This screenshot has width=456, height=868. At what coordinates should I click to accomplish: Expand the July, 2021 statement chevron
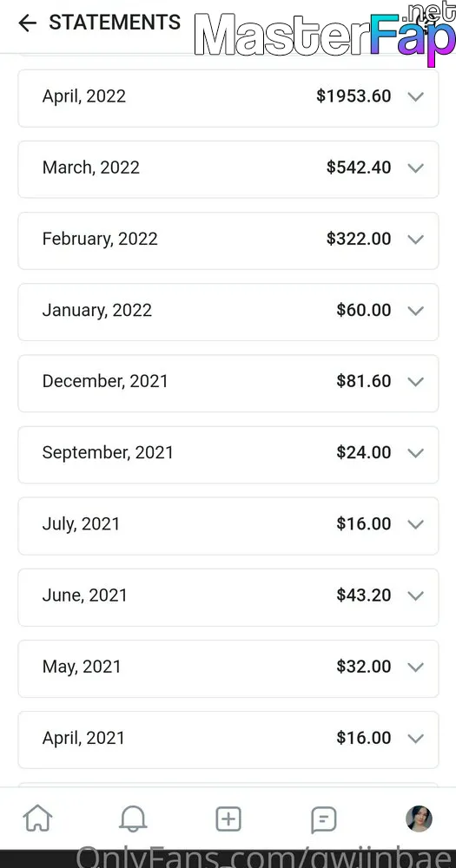(x=415, y=523)
